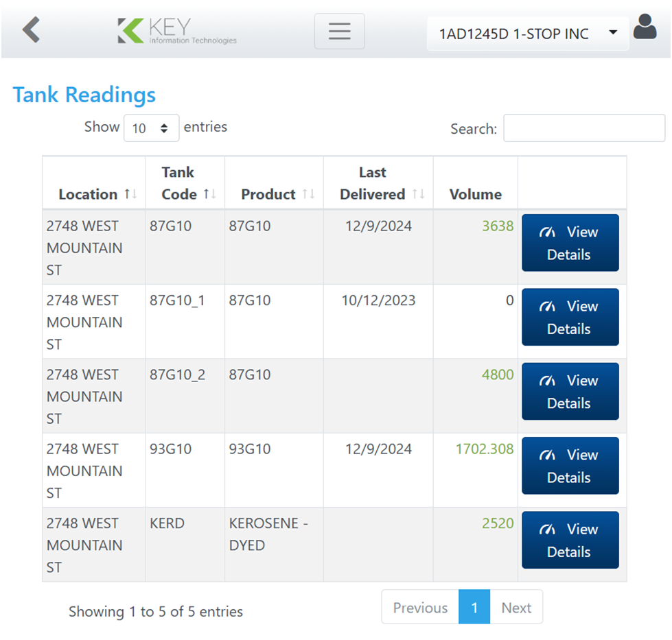Image resolution: width=672 pixels, height=640 pixels.
Task: View Details for tank KERD
Action: point(570,540)
